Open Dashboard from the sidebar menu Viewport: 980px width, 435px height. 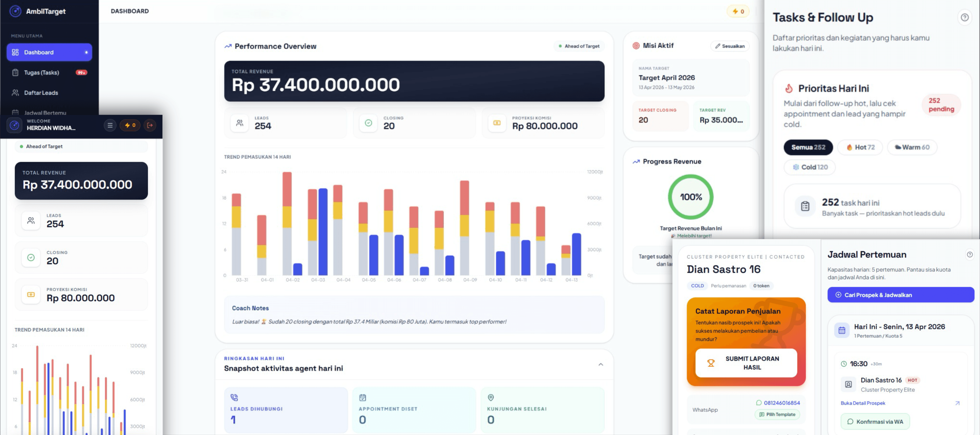coord(49,52)
